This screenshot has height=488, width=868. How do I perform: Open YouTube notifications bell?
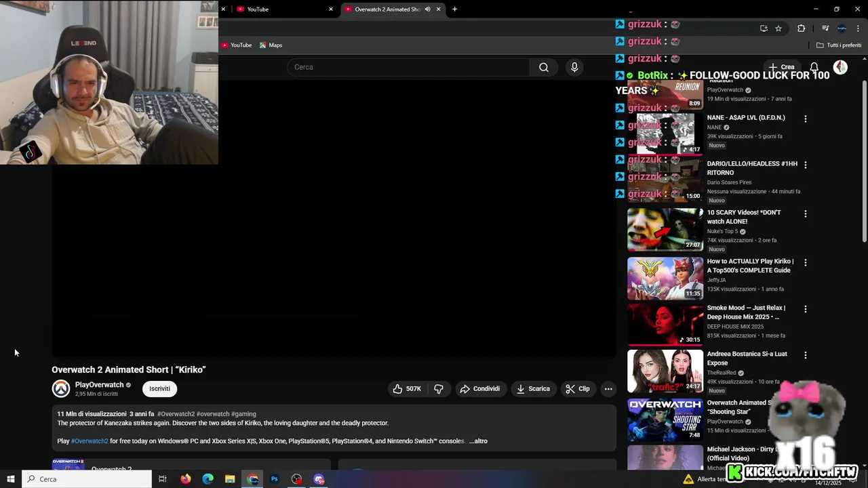pyautogui.click(x=814, y=67)
